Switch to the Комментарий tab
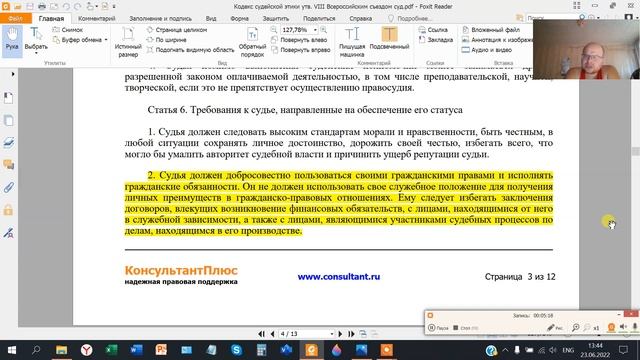Screen dimensions: 640x360 coord(97,18)
